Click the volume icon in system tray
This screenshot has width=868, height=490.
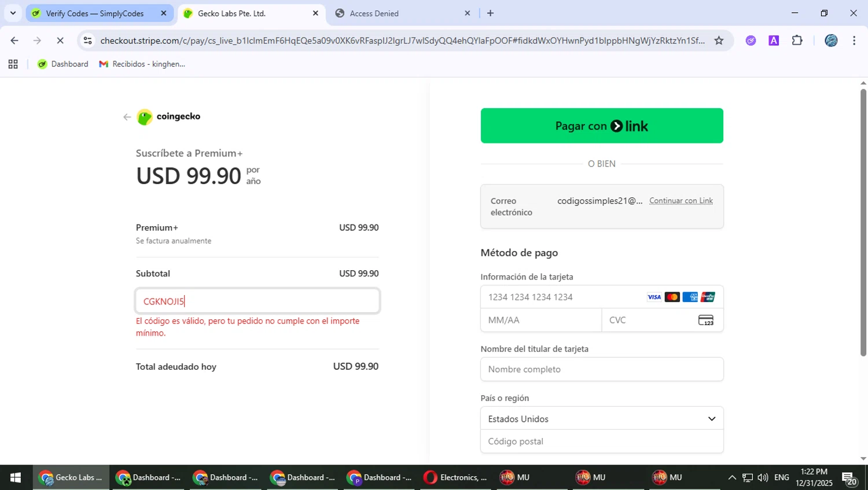(763, 477)
